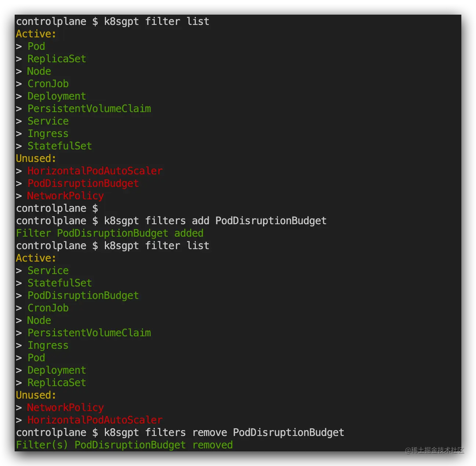The width and height of the screenshot is (476, 466).
Task: Select the first Unused: heading
Action: (36, 159)
